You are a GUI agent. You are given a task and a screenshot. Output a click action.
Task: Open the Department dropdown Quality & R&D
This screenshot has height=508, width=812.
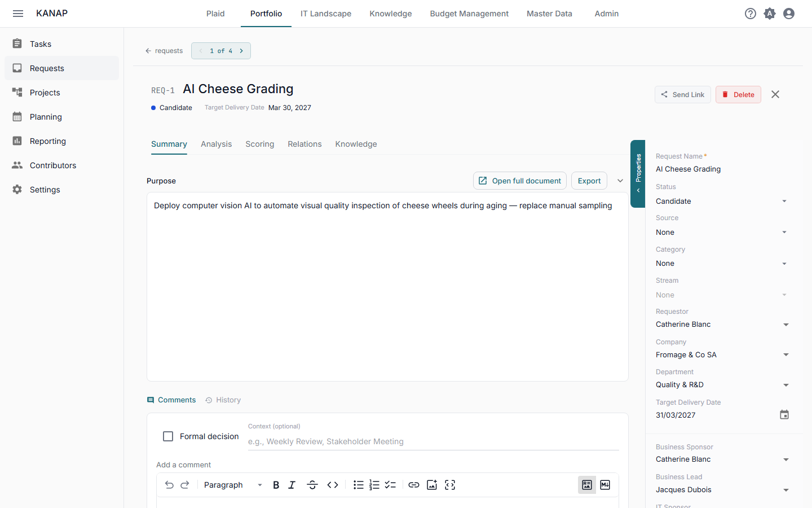(x=722, y=385)
